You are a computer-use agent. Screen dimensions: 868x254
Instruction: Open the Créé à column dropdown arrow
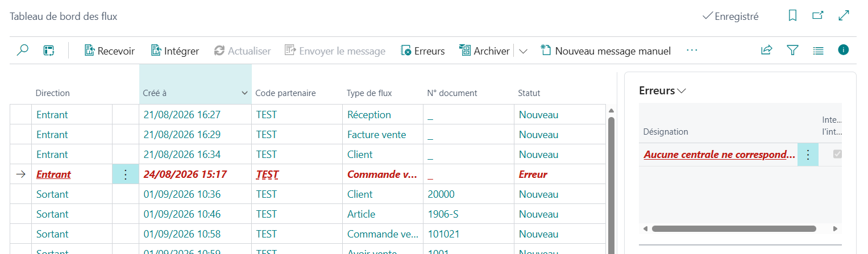click(x=244, y=93)
